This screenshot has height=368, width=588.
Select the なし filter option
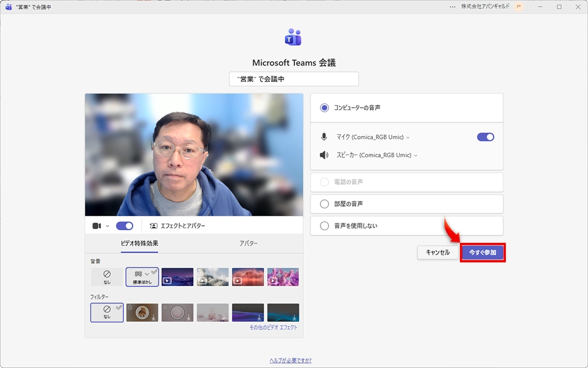coord(107,312)
